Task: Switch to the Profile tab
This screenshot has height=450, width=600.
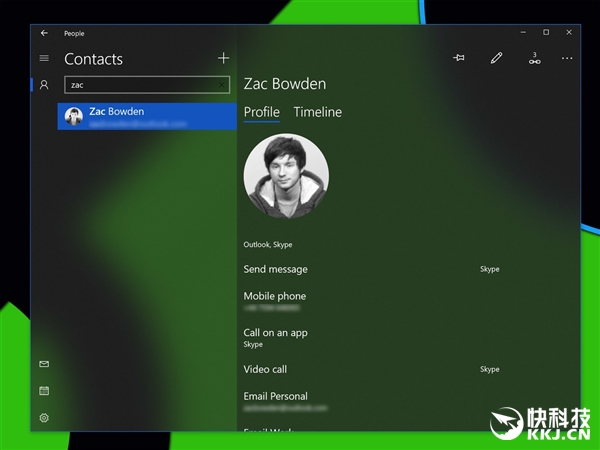Action: [x=262, y=112]
